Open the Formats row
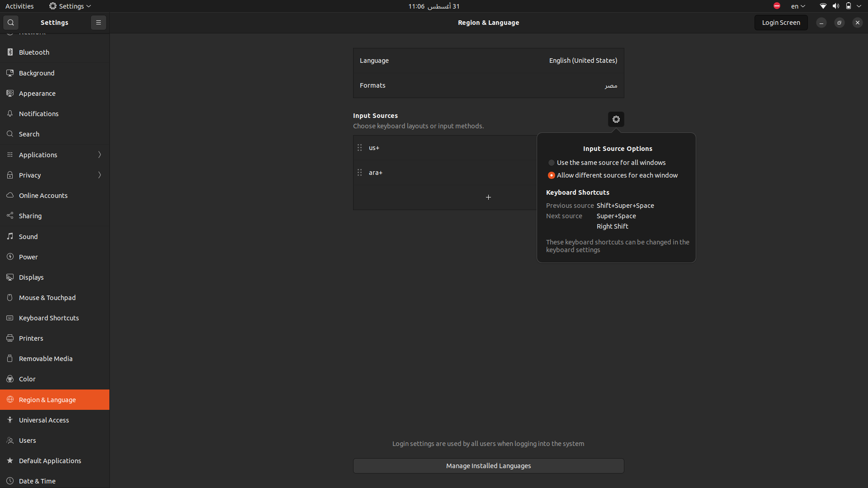The width and height of the screenshot is (868, 488). click(x=488, y=85)
